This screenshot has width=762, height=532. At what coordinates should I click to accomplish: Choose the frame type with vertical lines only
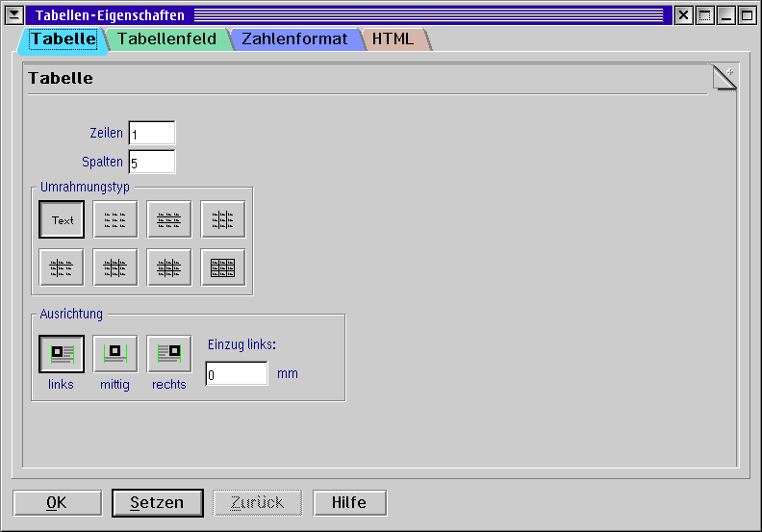(x=223, y=219)
